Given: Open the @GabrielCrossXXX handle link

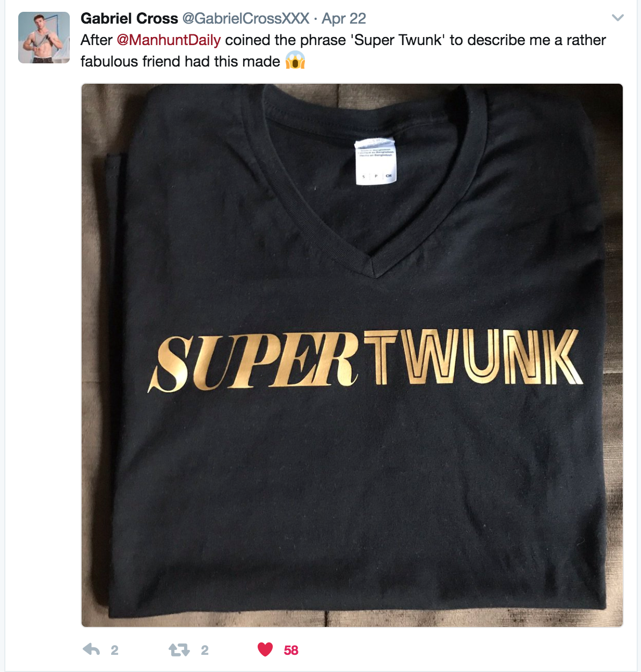Looking at the screenshot, I should 246,18.
